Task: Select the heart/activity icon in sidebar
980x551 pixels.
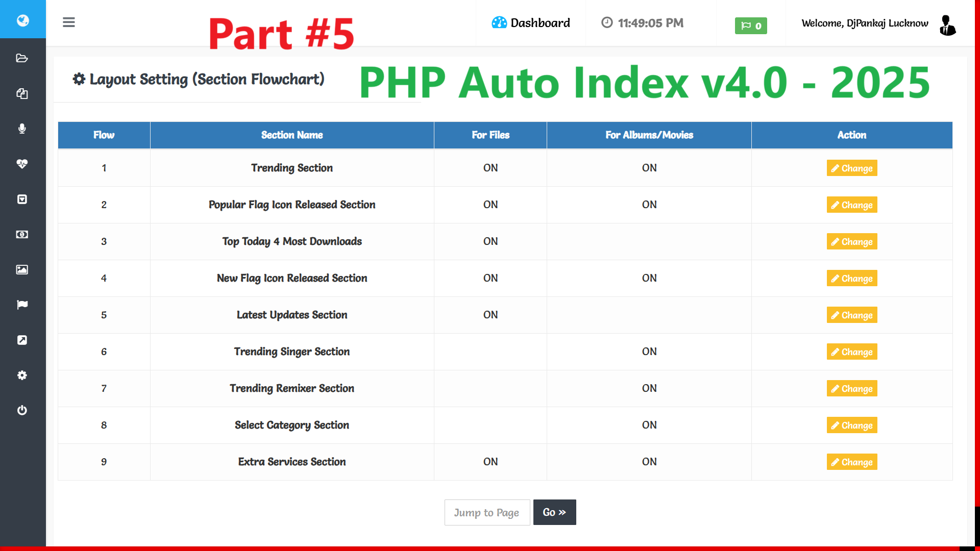Action: (22, 163)
